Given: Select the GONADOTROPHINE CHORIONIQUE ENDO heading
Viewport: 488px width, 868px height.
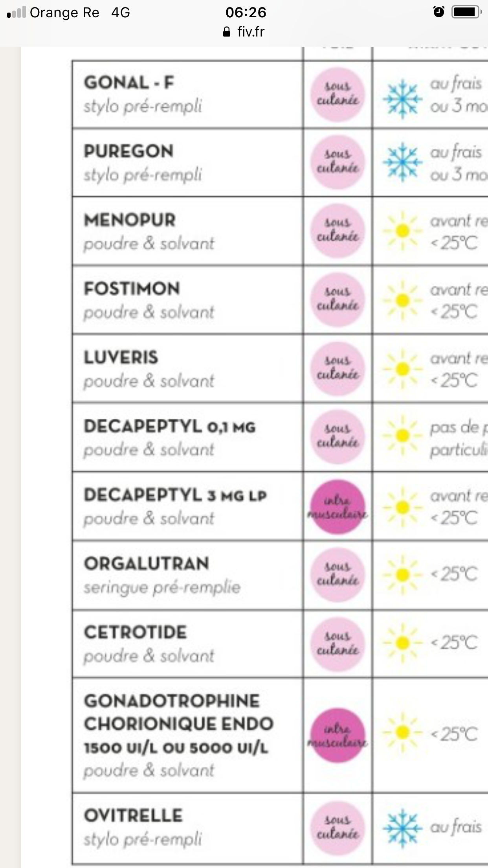Looking at the screenshot, I should (178, 712).
